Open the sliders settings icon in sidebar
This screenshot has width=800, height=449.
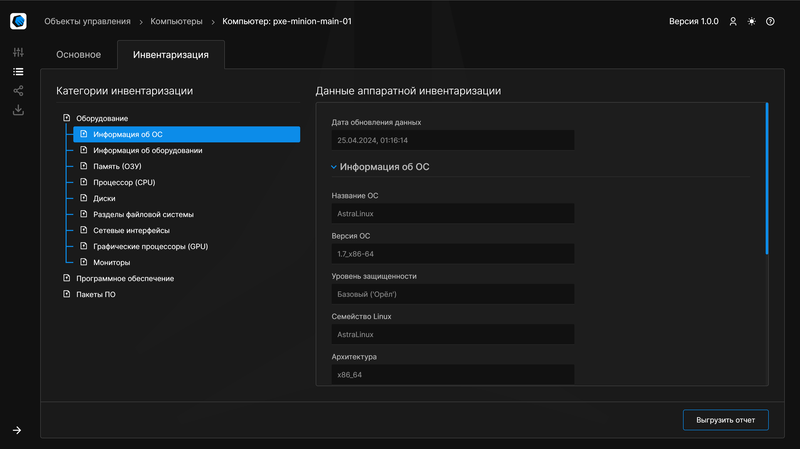pyautogui.click(x=18, y=52)
